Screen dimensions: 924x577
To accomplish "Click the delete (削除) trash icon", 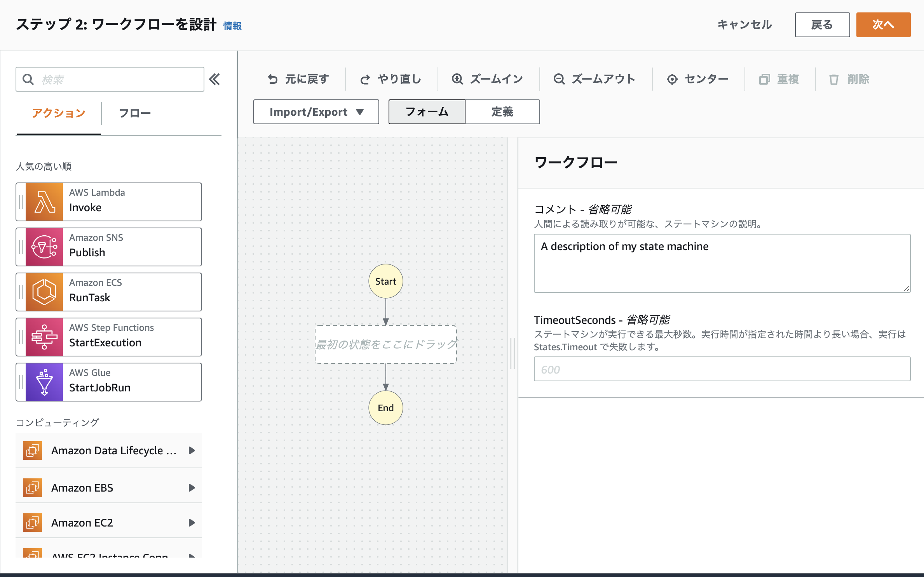I will (834, 79).
